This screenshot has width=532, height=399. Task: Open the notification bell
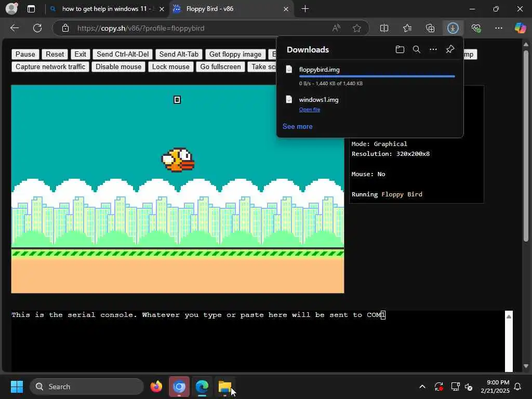pos(518,387)
